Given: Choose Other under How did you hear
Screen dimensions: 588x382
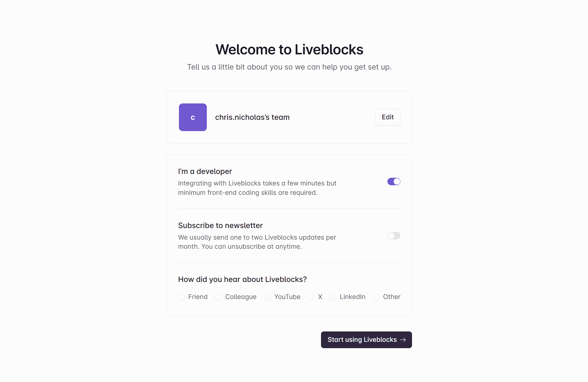Looking at the screenshot, I should tap(391, 297).
